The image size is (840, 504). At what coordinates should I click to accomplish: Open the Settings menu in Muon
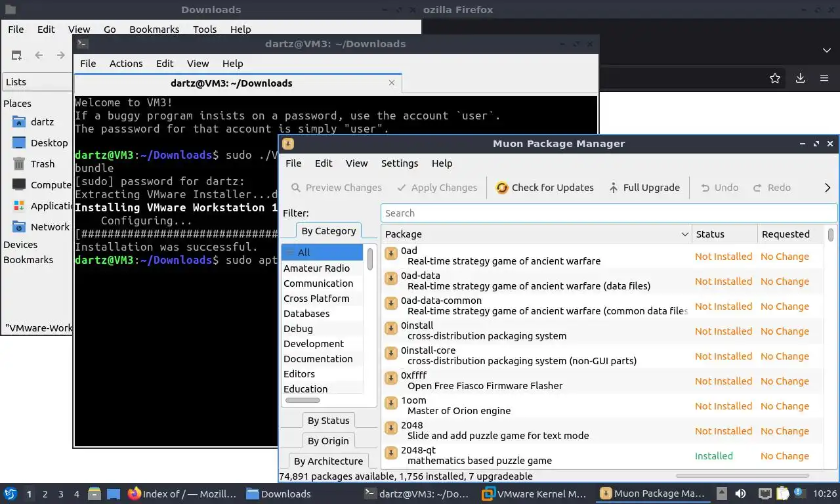pyautogui.click(x=399, y=163)
